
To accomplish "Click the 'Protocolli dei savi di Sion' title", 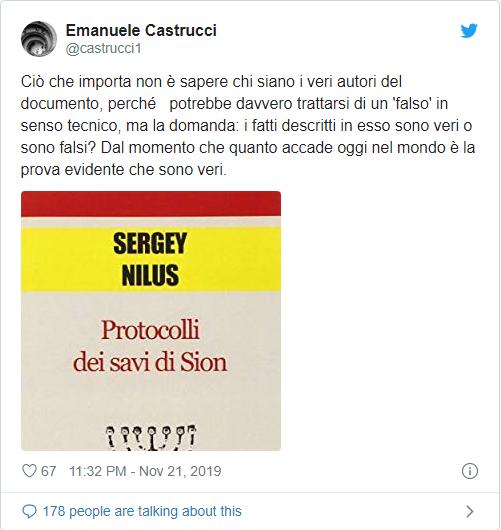I will (150, 346).
